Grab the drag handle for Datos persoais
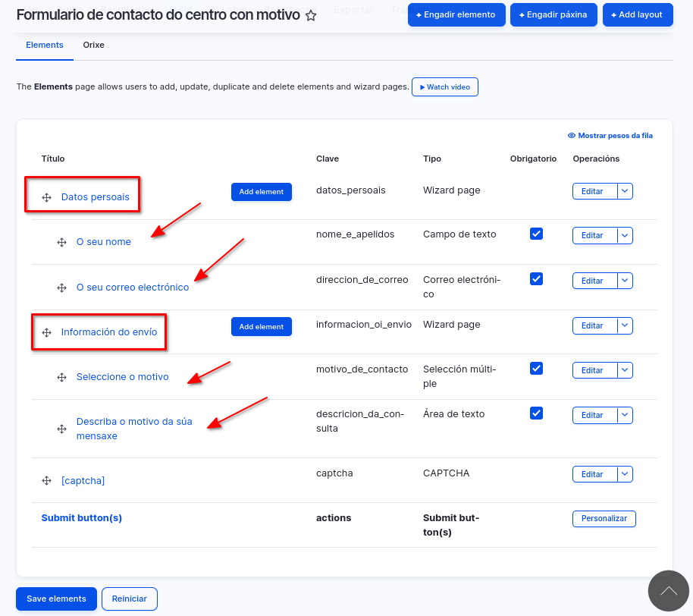 tap(46, 197)
